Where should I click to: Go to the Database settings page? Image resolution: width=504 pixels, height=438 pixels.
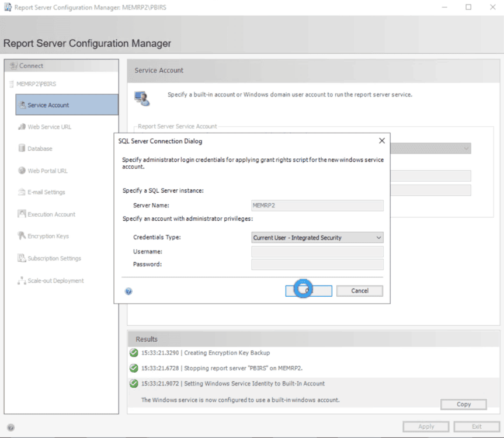(x=40, y=148)
